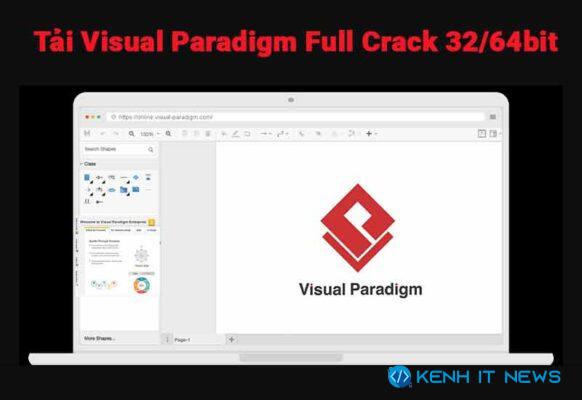The height and width of the screenshot is (400, 582).
Task: Click the online.visual-paradigm.com address bar
Action: click(x=296, y=117)
